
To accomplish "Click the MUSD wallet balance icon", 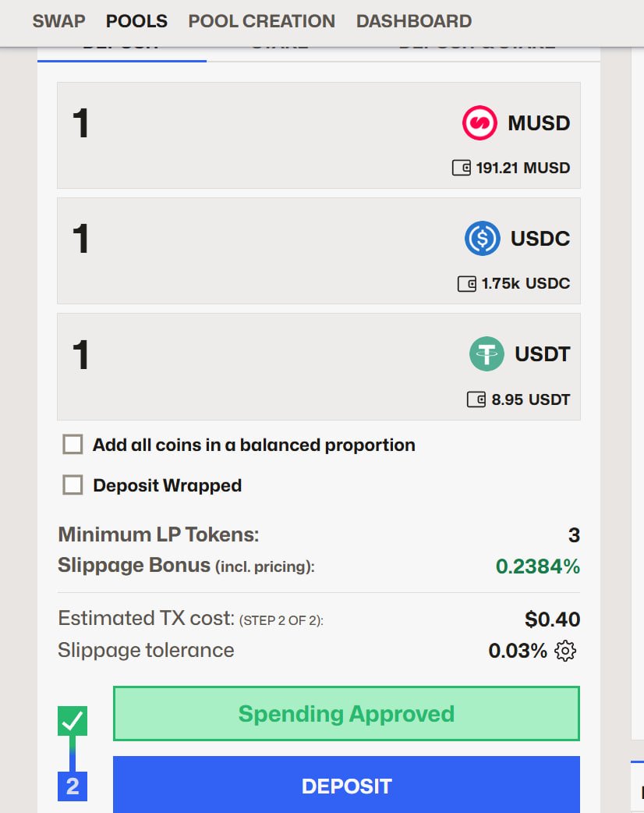I will point(462,168).
